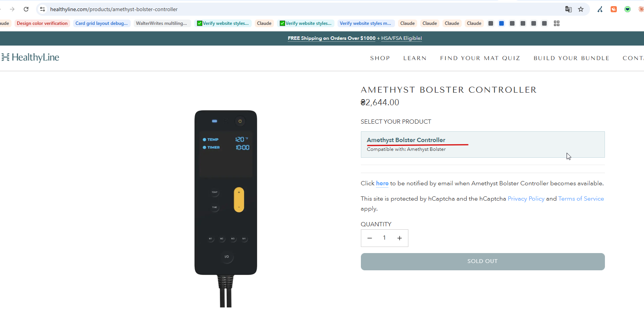The height and width of the screenshot is (335, 644).
Task: Click the quantity input field
Action: pyautogui.click(x=384, y=238)
